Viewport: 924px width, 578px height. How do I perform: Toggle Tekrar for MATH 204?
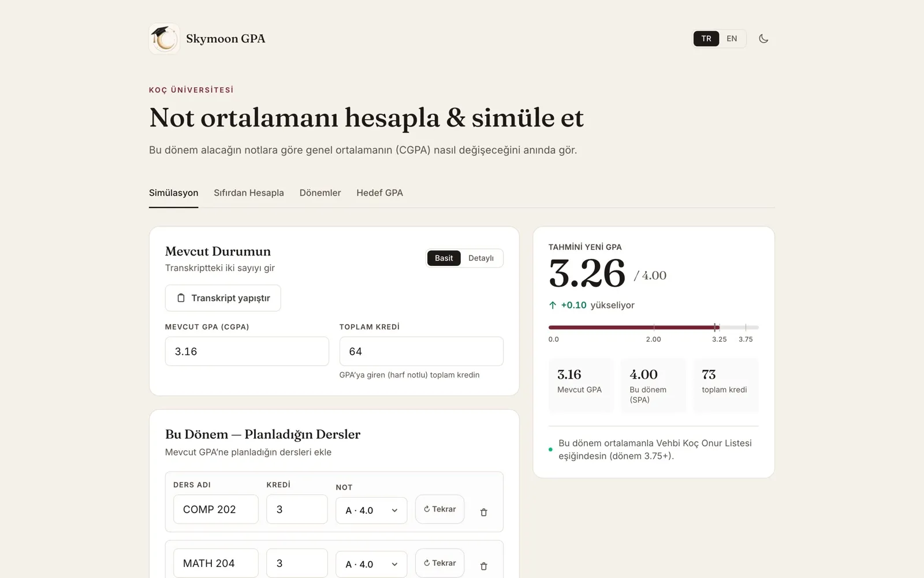[439, 563]
